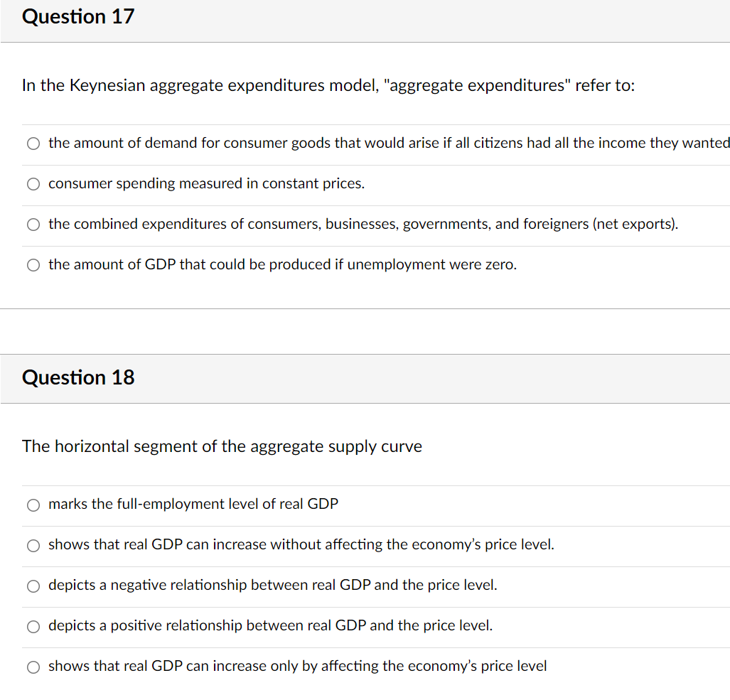730x700 pixels.
Task: Choose "real GDP can increase without affecting price level"
Action: point(33,546)
